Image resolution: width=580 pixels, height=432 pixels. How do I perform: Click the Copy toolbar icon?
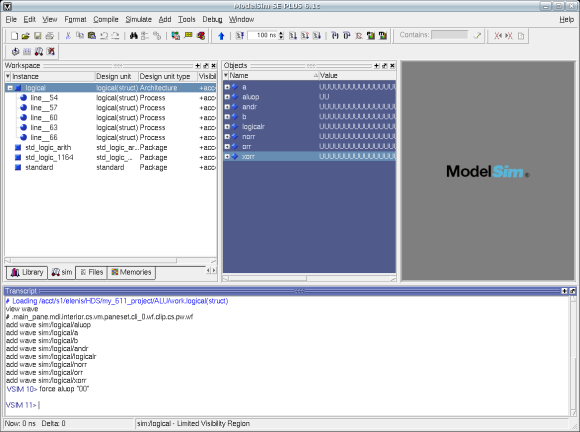80,36
